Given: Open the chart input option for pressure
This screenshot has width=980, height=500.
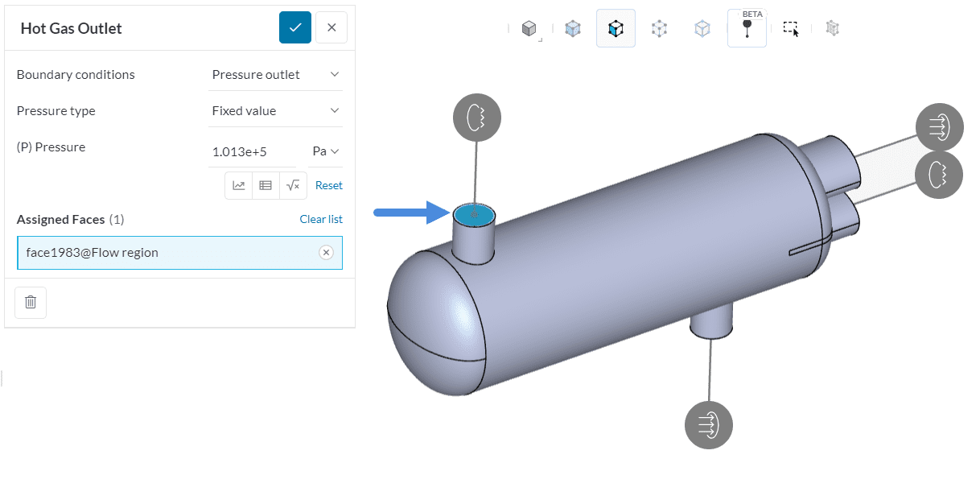Looking at the screenshot, I should 239,185.
